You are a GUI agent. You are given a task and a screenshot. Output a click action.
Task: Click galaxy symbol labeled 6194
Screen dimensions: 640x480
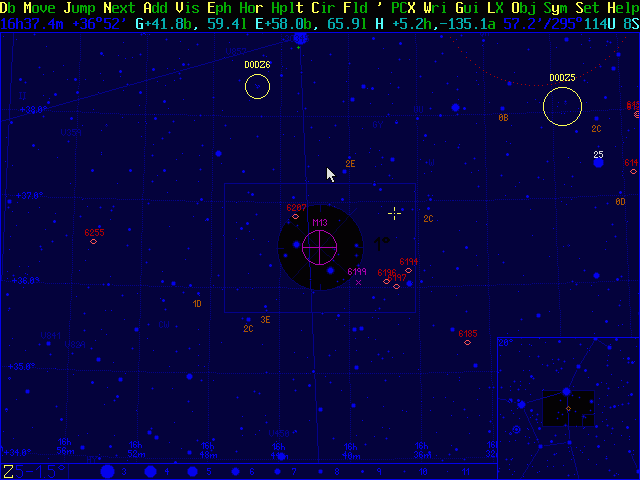408,270
